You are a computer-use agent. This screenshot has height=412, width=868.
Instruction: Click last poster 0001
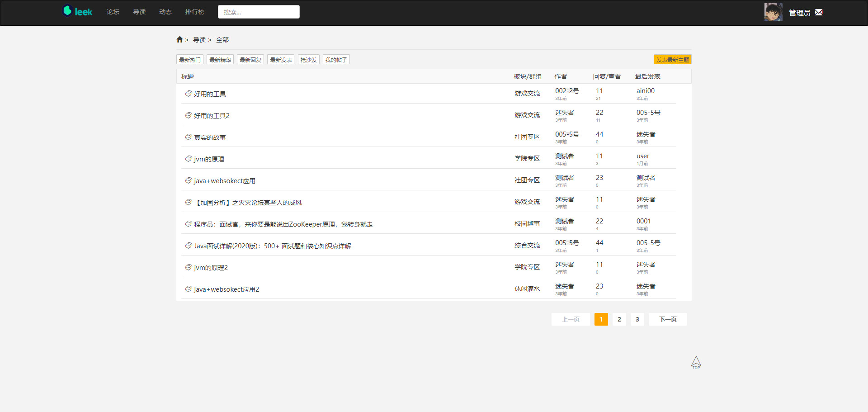pos(644,221)
